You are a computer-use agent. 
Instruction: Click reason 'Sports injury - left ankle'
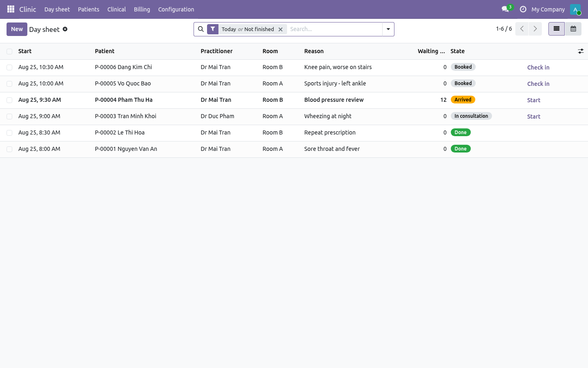coord(335,83)
